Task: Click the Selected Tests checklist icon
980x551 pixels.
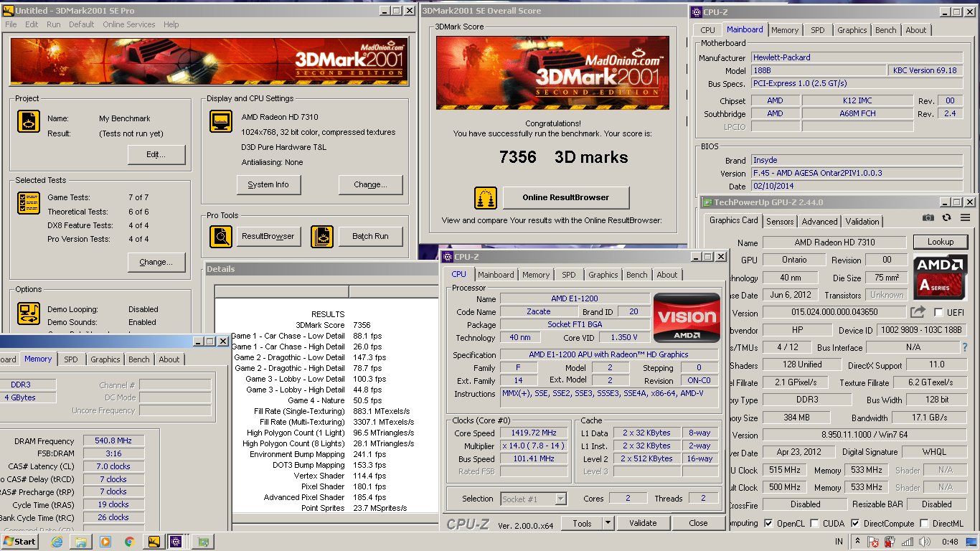Action: tap(29, 203)
